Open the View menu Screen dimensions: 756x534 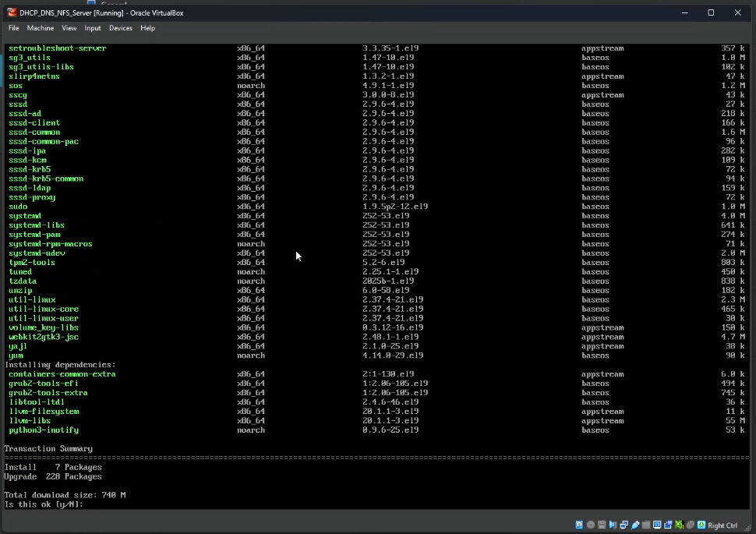(x=69, y=28)
